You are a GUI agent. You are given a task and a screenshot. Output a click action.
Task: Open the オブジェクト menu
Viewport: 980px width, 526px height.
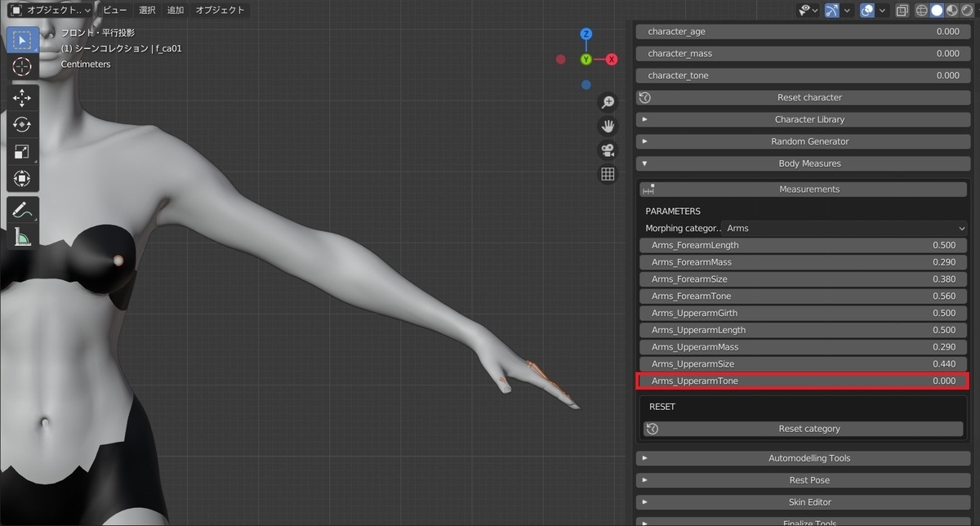[220, 10]
